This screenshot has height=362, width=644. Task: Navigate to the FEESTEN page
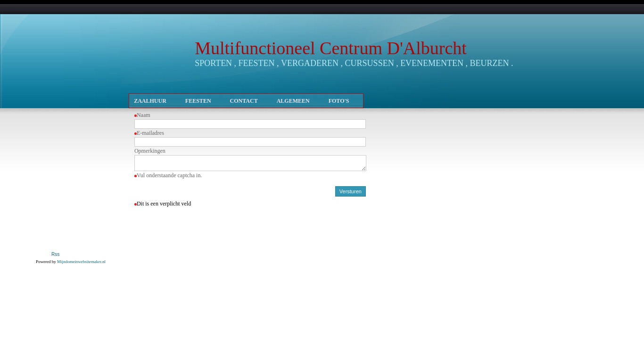click(198, 100)
